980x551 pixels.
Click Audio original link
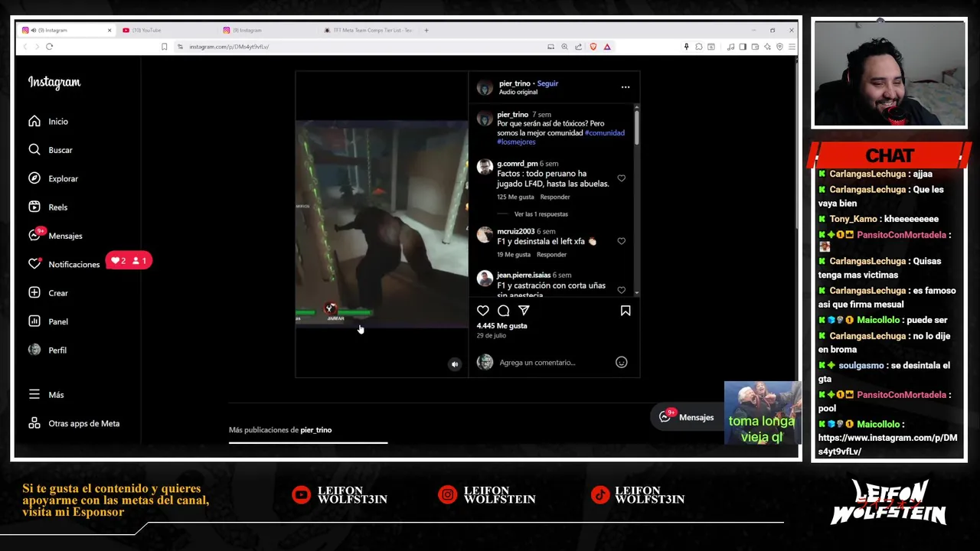pos(518,92)
